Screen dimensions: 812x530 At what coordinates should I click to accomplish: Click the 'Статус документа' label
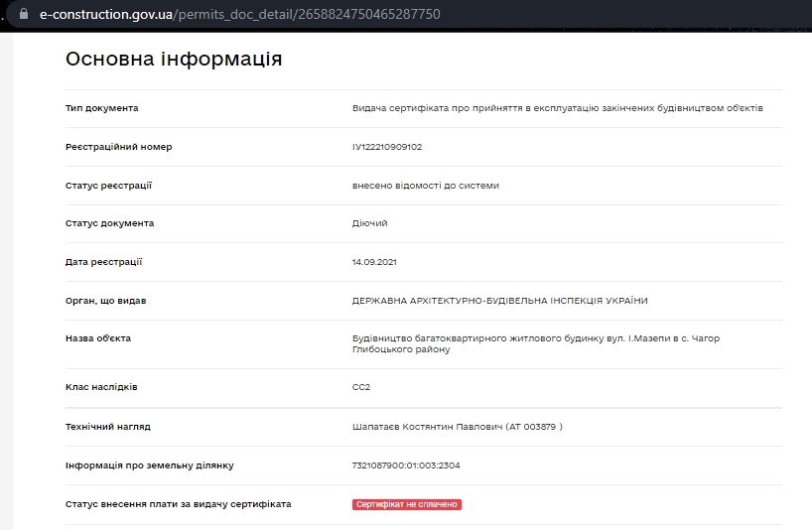(109, 223)
